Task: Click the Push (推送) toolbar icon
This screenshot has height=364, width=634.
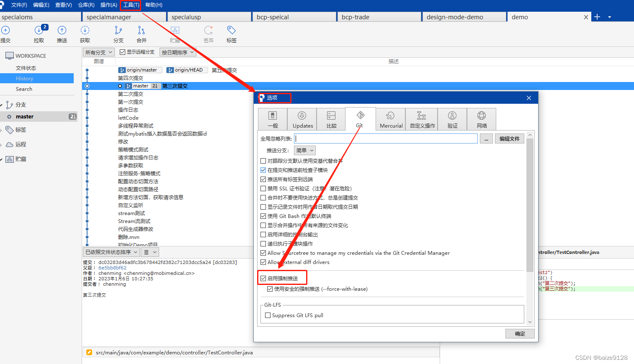Action: (x=62, y=30)
